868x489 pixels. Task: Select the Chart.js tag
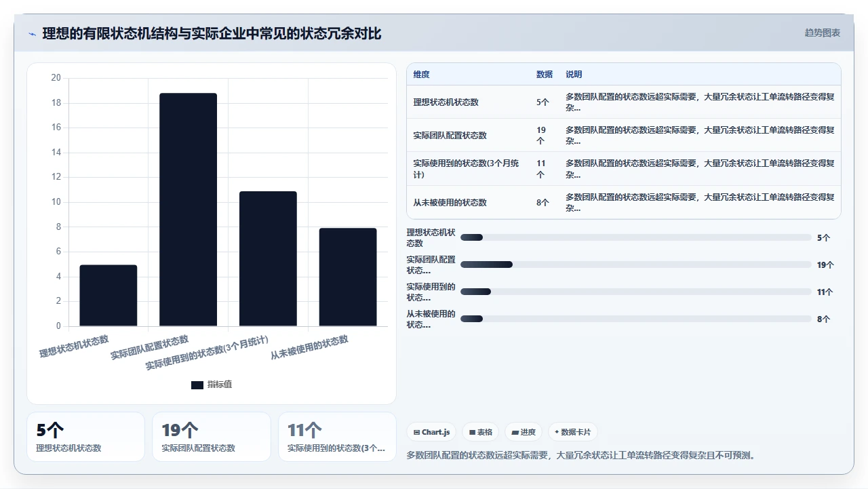pos(431,432)
